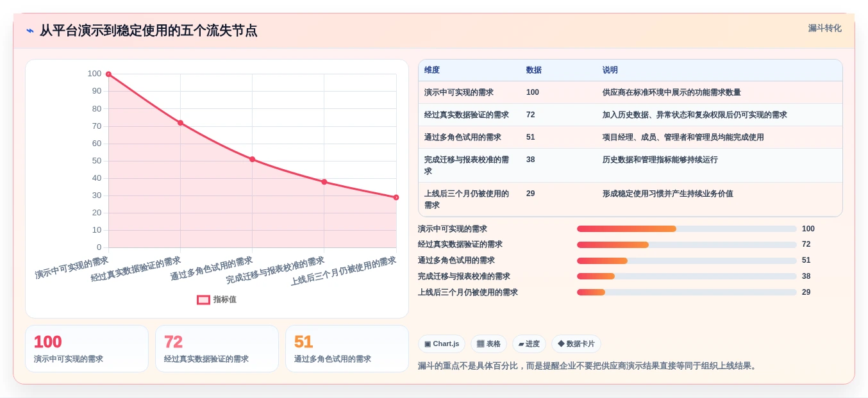Click the 数据 column header
The width and height of the screenshot is (868, 398).
(x=534, y=70)
